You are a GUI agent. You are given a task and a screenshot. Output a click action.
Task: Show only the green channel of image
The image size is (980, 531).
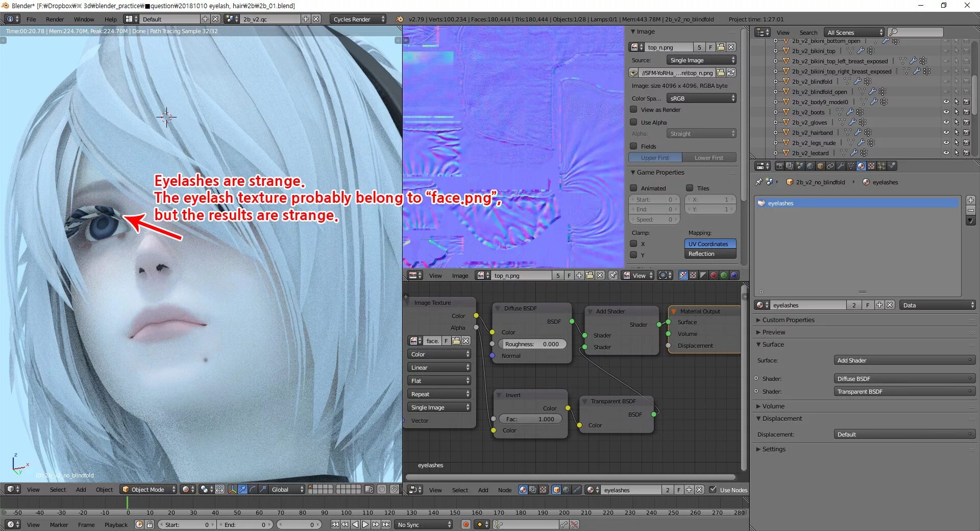click(x=724, y=275)
